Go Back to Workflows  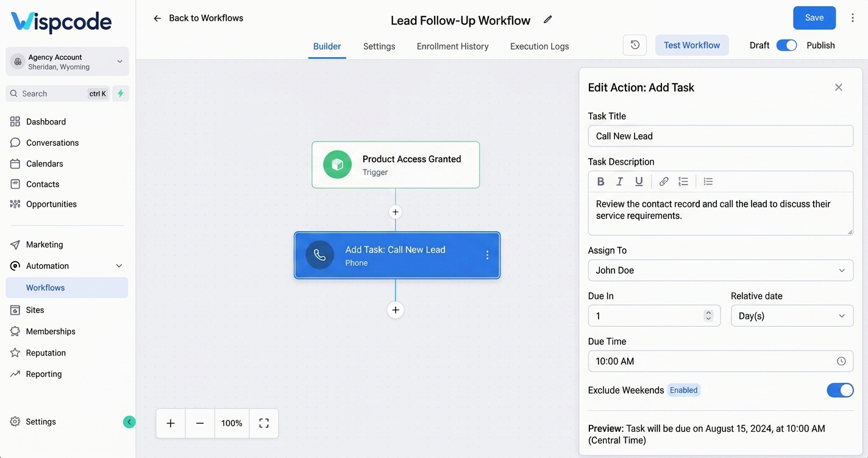[198, 18]
